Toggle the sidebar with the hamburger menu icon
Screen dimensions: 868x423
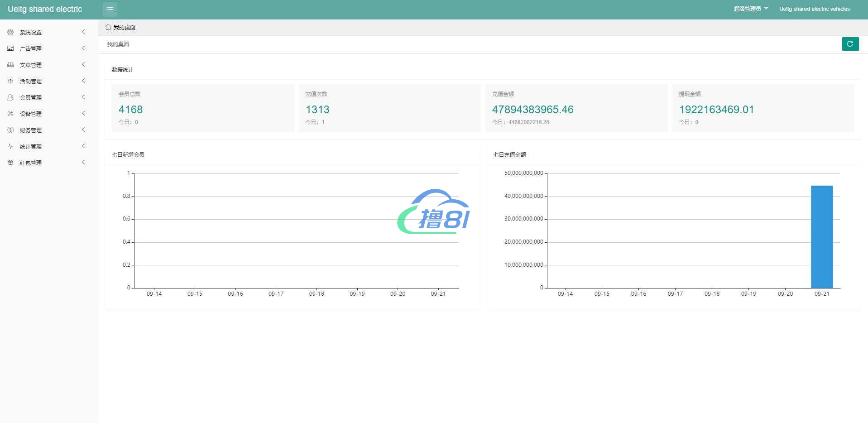[110, 9]
